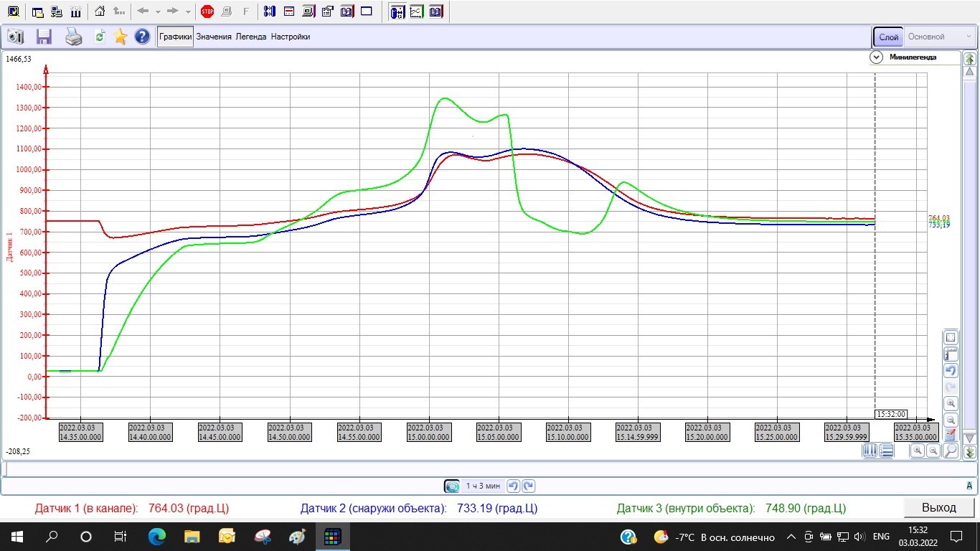The width and height of the screenshot is (980, 551).
Task: Open the notification center icon
Action: [956, 537]
